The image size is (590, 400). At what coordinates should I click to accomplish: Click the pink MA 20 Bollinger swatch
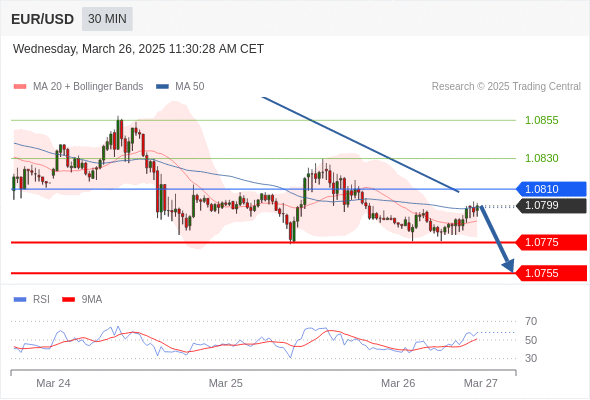pyautogui.click(x=20, y=87)
